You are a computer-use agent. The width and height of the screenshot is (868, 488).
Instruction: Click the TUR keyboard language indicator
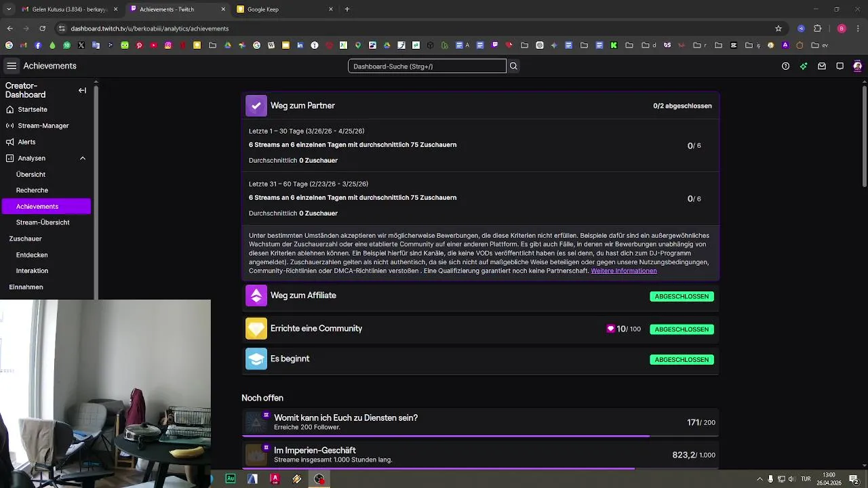806,479
